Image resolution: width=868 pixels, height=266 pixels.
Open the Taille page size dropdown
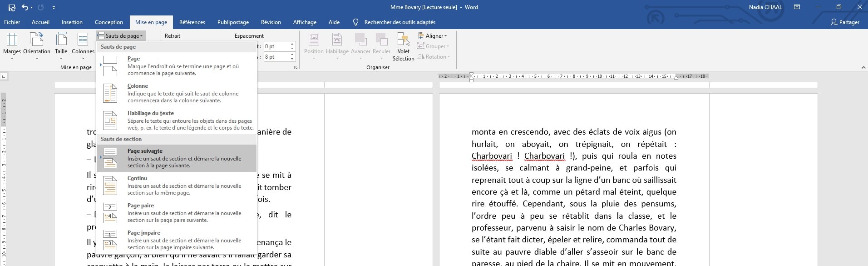pyautogui.click(x=61, y=45)
